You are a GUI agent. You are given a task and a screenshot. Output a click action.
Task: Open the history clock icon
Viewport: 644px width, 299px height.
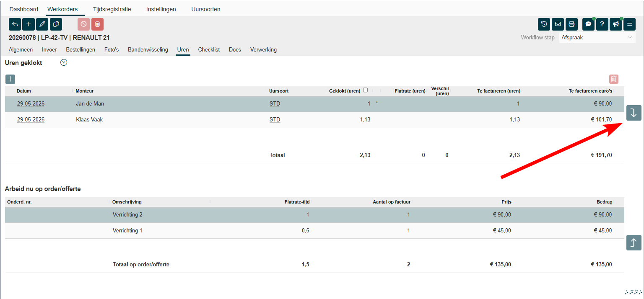(x=544, y=24)
